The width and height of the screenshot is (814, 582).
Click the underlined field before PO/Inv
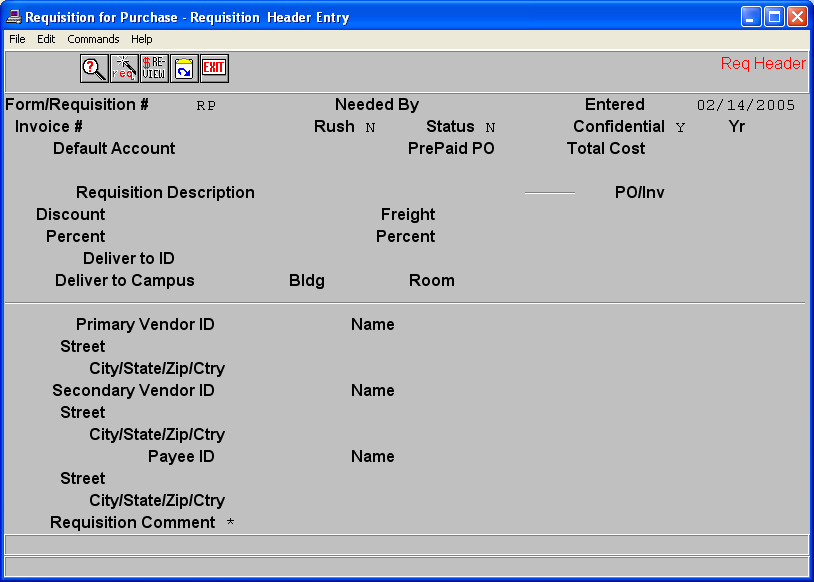pos(550,192)
